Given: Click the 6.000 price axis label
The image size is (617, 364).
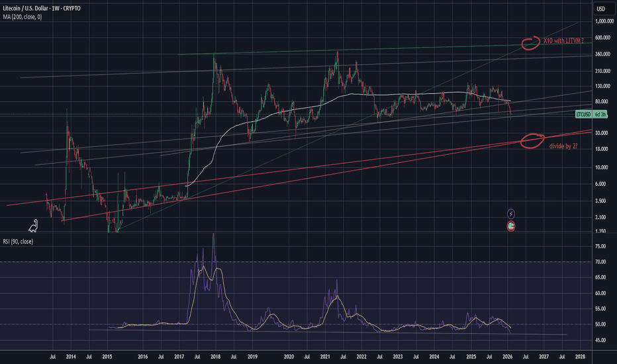Looking at the screenshot, I should (600, 184).
